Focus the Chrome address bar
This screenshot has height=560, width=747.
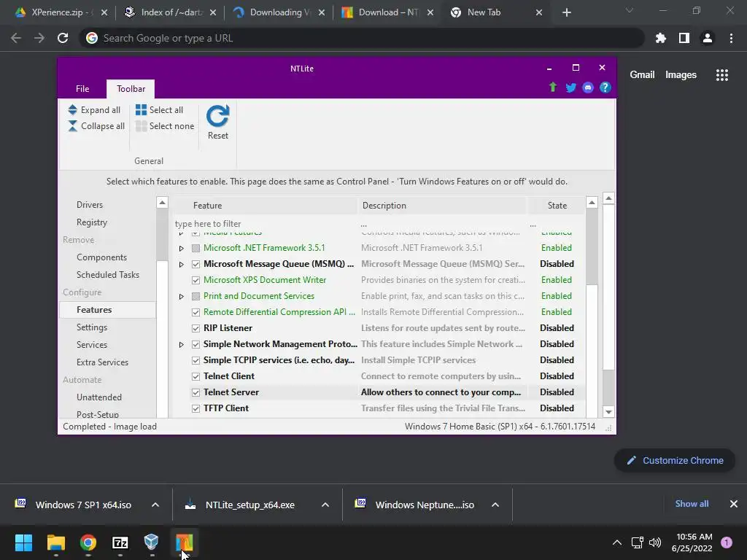(362, 38)
